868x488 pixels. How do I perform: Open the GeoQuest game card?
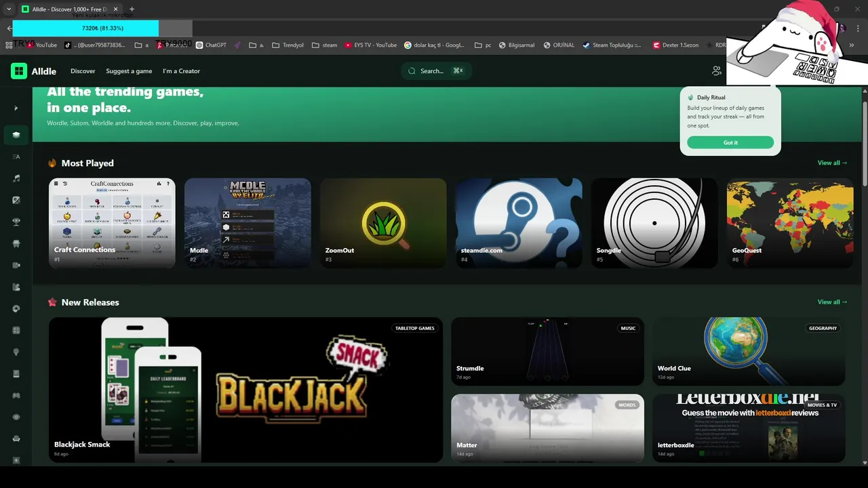pos(790,223)
